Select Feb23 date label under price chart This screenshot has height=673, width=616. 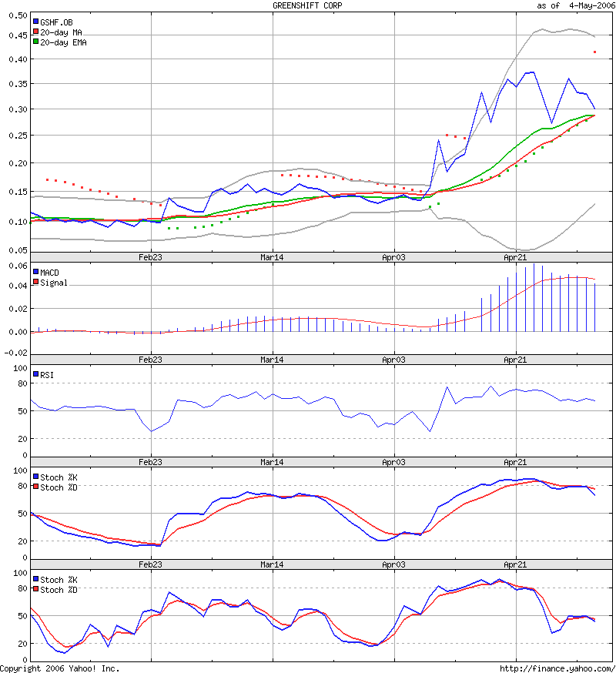(150, 257)
